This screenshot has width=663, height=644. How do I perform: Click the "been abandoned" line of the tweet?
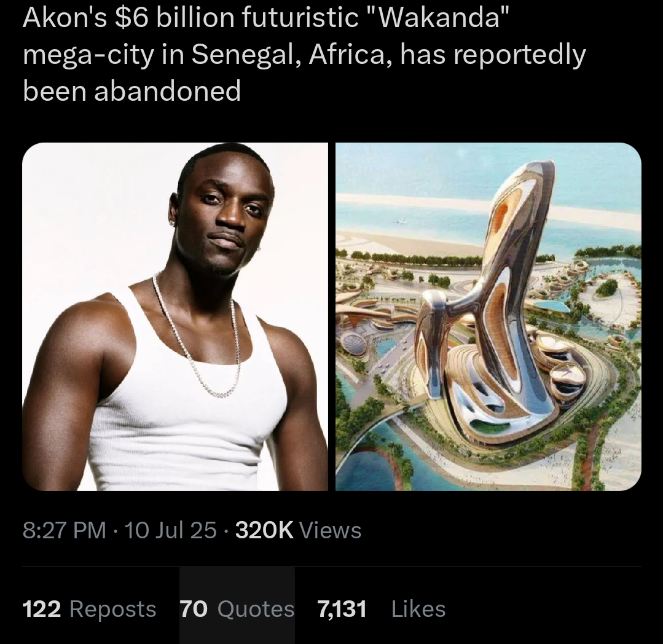click(131, 91)
